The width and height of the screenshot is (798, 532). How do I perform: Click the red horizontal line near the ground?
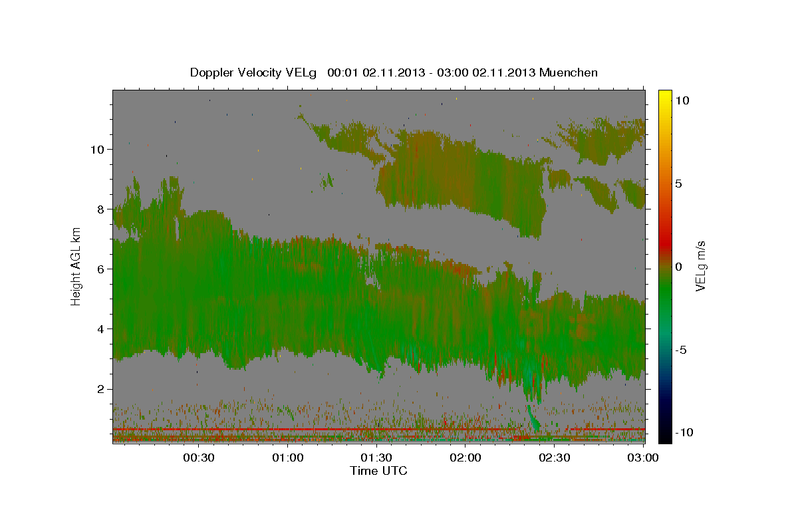tap(378, 430)
